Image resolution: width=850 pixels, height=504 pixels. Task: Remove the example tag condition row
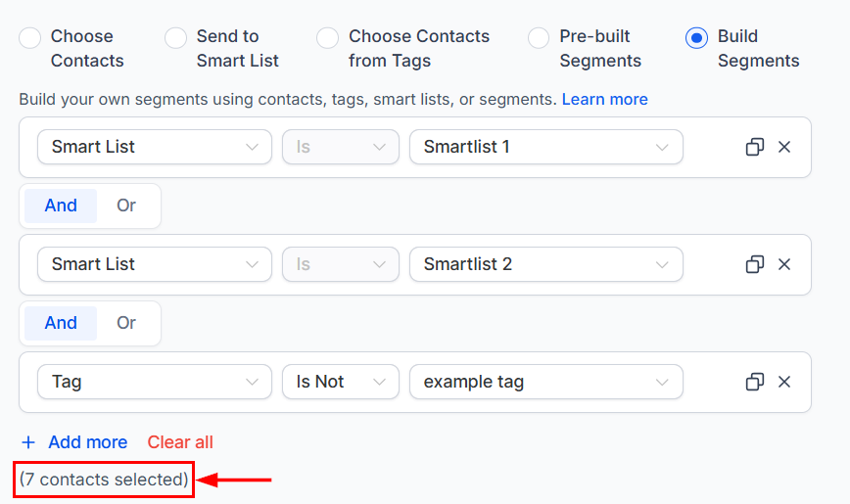(783, 382)
